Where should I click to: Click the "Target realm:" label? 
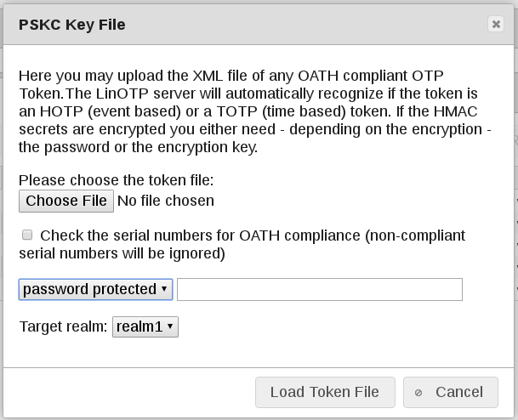point(64,327)
